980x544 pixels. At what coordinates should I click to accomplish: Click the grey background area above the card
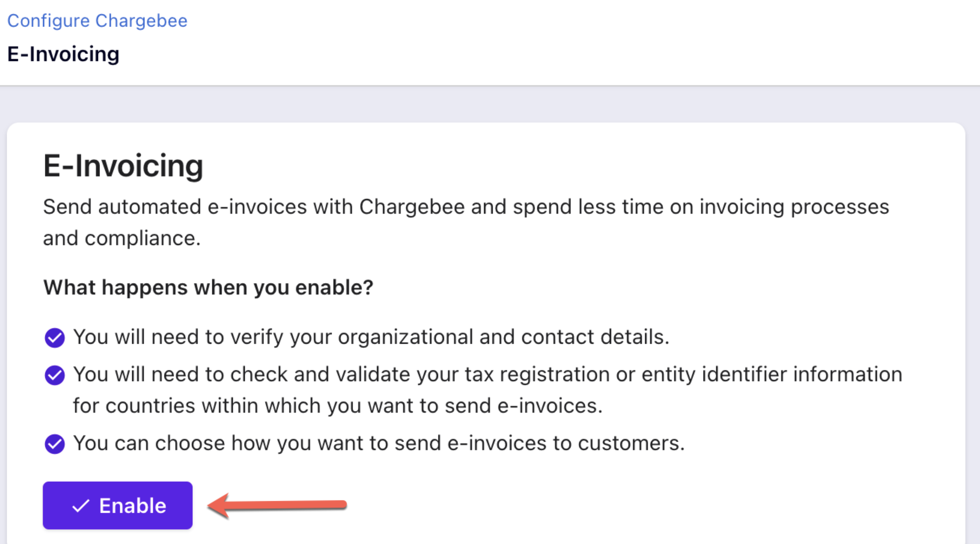point(490,104)
